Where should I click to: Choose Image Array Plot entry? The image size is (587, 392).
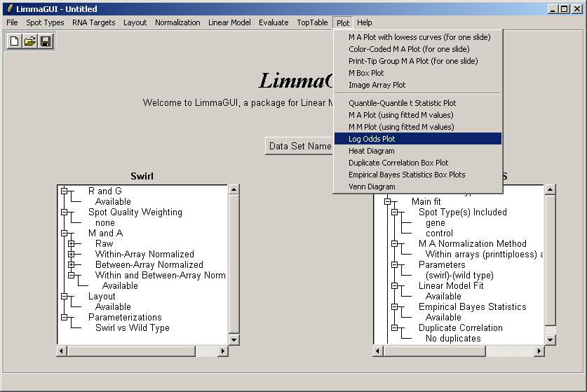click(377, 85)
